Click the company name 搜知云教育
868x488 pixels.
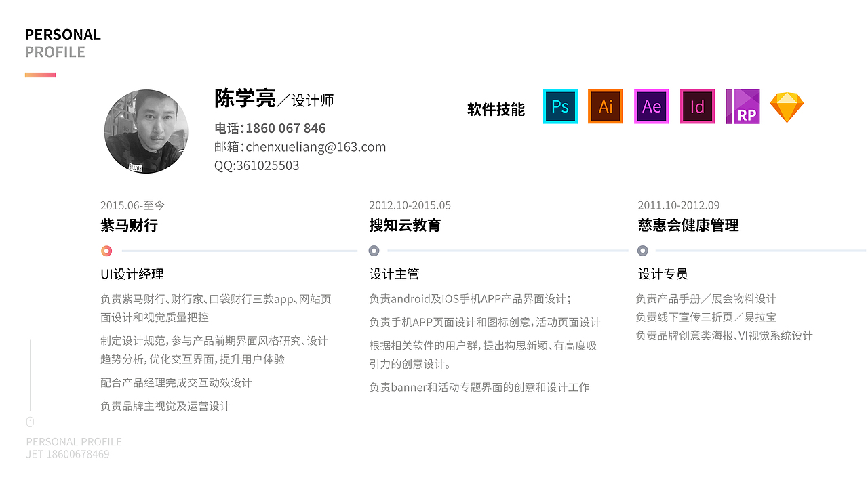point(405,225)
